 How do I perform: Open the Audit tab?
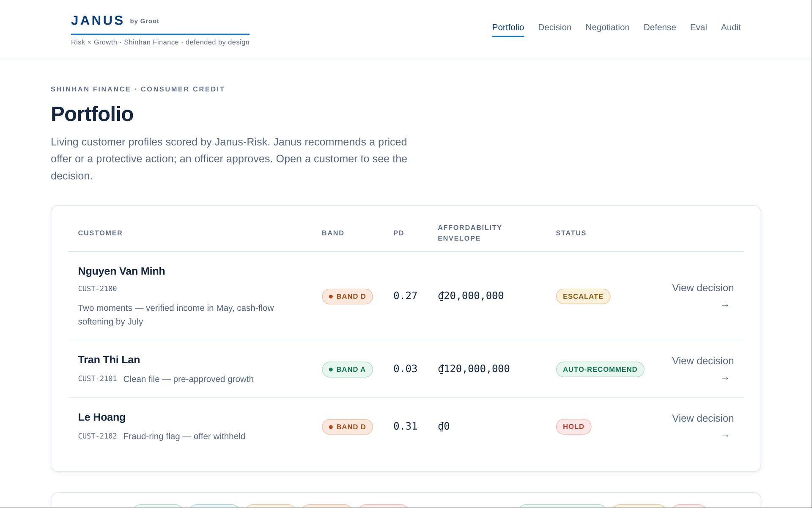coord(731,28)
